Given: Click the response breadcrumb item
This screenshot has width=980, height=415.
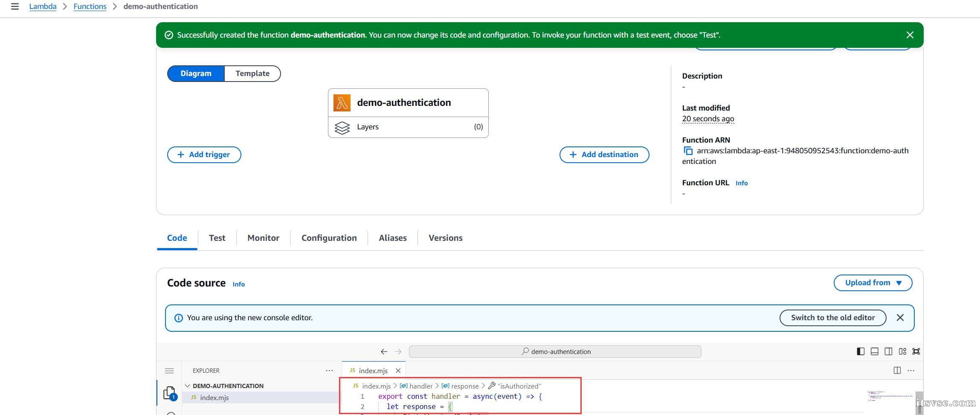Looking at the screenshot, I should (x=460, y=386).
